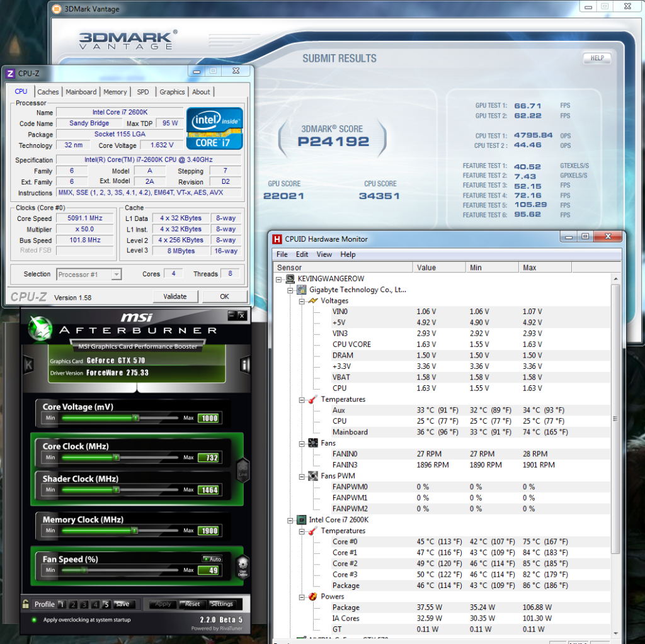Click the CPUID Hardware Monitor title icon
The image size is (645, 644).
pyautogui.click(x=277, y=239)
